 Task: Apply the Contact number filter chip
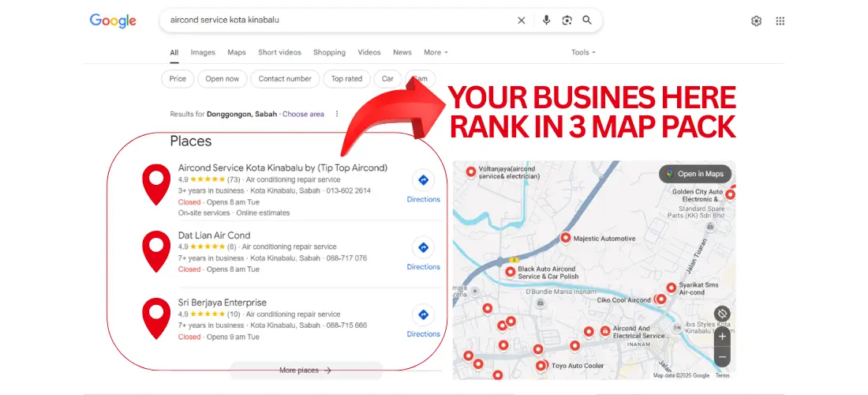coord(285,79)
